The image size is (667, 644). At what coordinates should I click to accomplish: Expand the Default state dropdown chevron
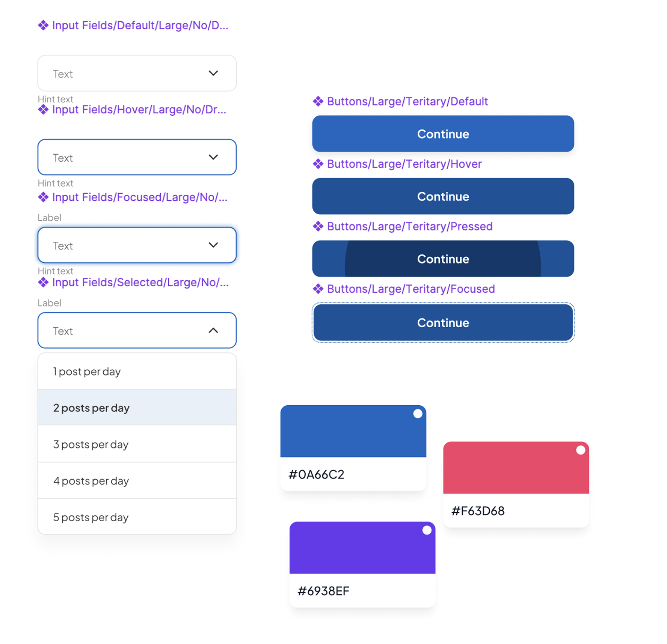pyautogui.click(x=213, y=73)
